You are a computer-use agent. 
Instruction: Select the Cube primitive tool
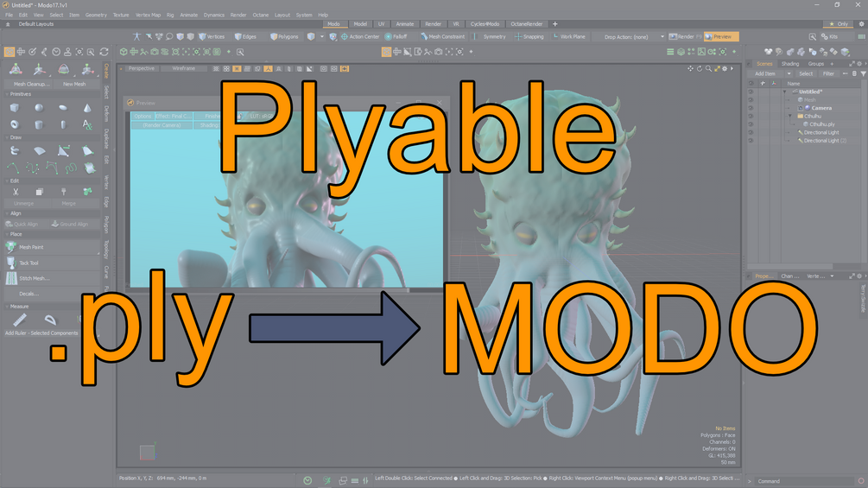coord(15,108)
